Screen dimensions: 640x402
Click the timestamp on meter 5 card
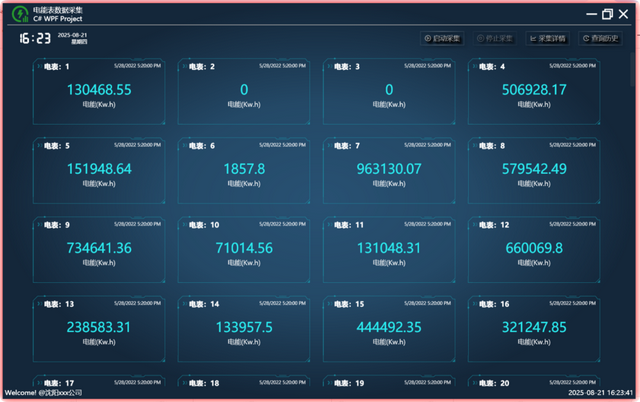pyautogui.click(x=137, y=145)
